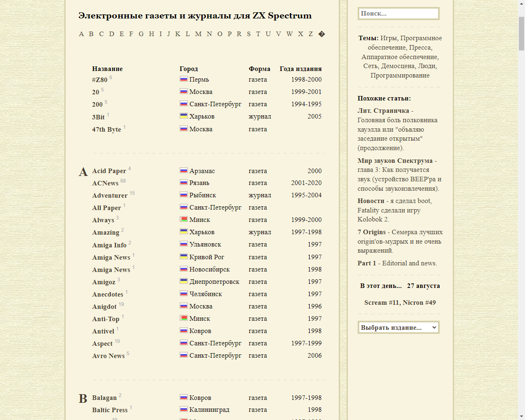Screen dimensions: 525x420
Task: Click the flag icon beside Днепропетровск
Action: click(184, 281)
